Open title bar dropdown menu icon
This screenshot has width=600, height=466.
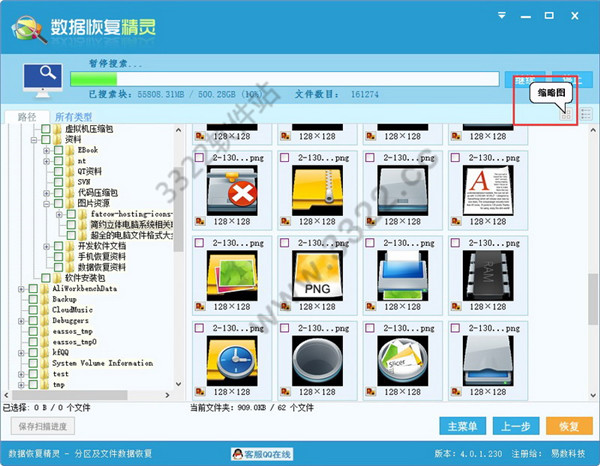(502, 15)
